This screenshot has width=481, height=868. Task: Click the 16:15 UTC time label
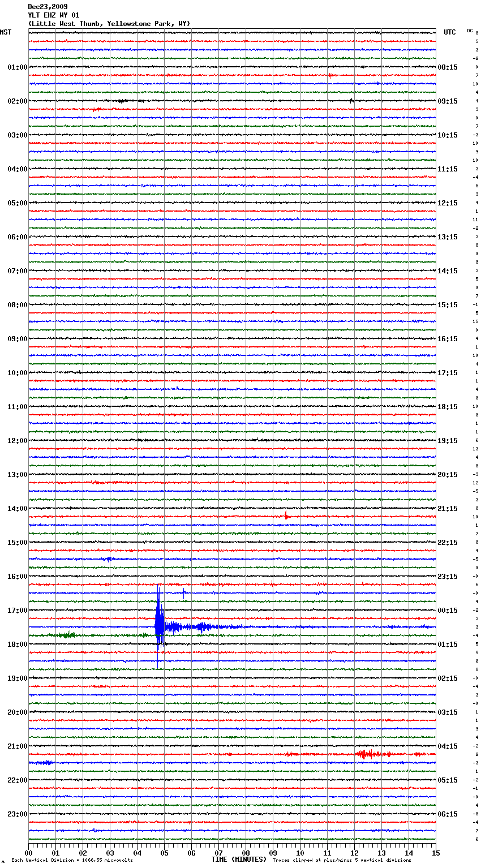coord(448,339)
